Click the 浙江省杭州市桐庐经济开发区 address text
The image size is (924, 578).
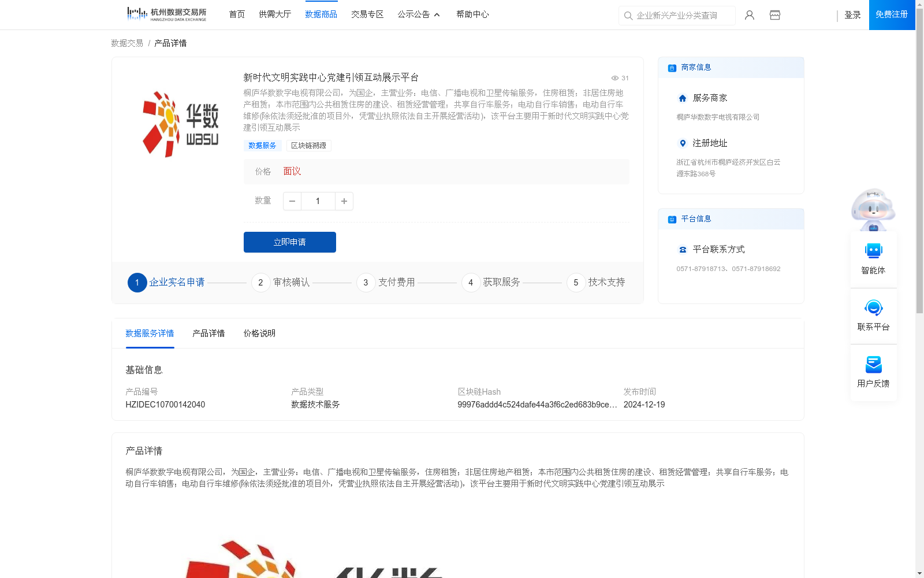coord(728,168)
